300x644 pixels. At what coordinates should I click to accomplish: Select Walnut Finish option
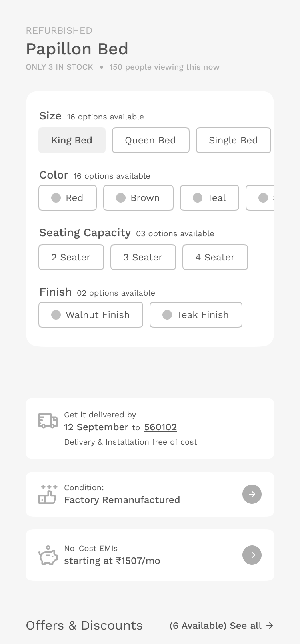(91, 315)
